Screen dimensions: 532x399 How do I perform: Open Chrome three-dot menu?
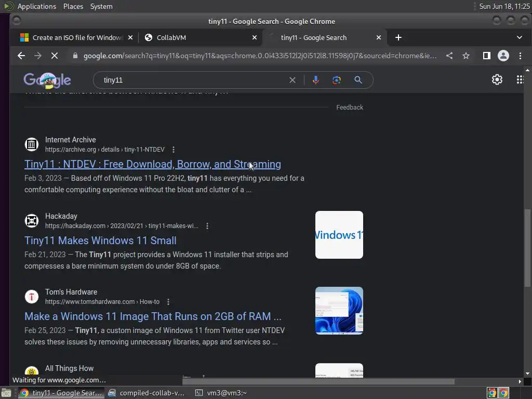pos(520,56)
